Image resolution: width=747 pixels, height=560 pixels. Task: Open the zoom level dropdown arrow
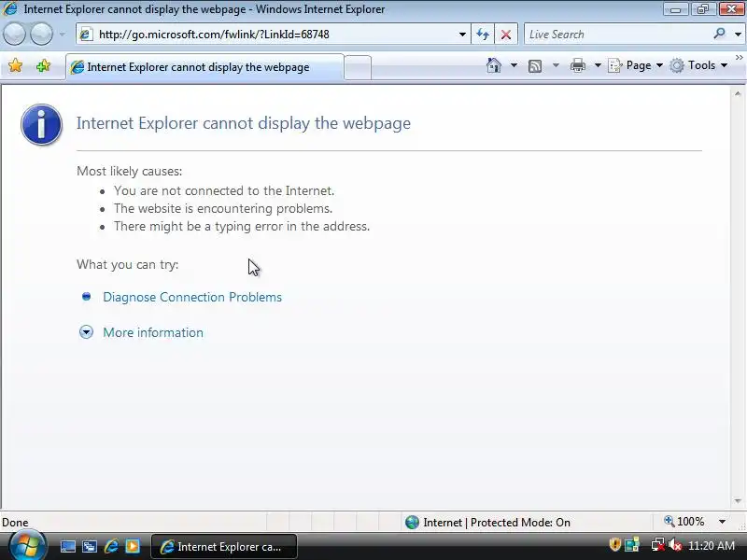tap(722, 522)
